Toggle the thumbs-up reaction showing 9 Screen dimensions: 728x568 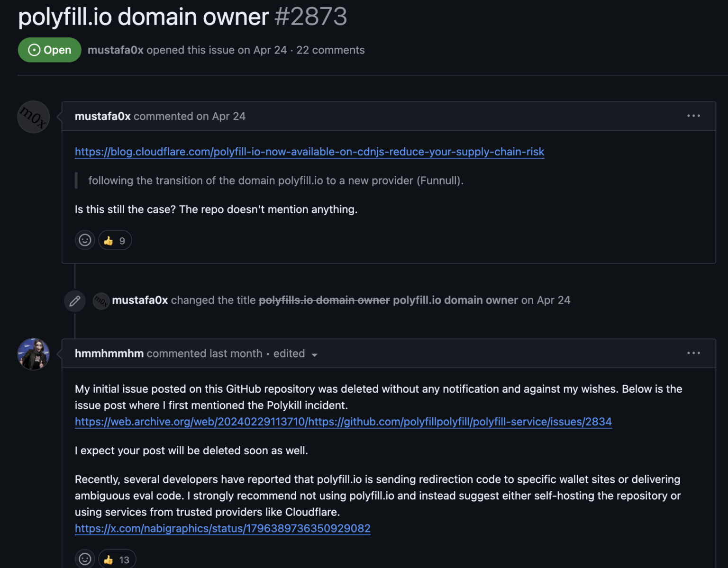pos(115,240)
